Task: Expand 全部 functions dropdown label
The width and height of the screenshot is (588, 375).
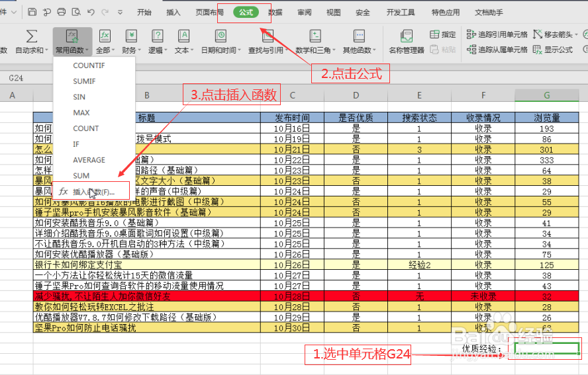Action: coord(105,50)
